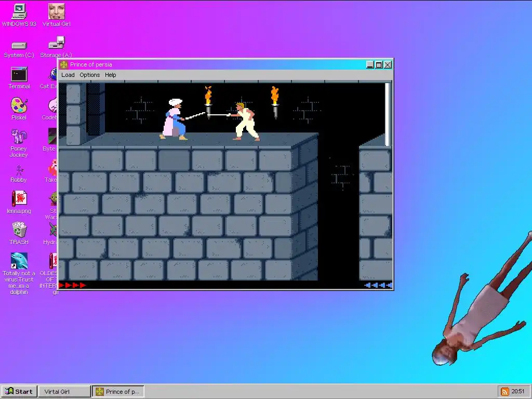Close the Prince of persia window
The height and width of the screenshot is (399, 532).
click(388, 65)
